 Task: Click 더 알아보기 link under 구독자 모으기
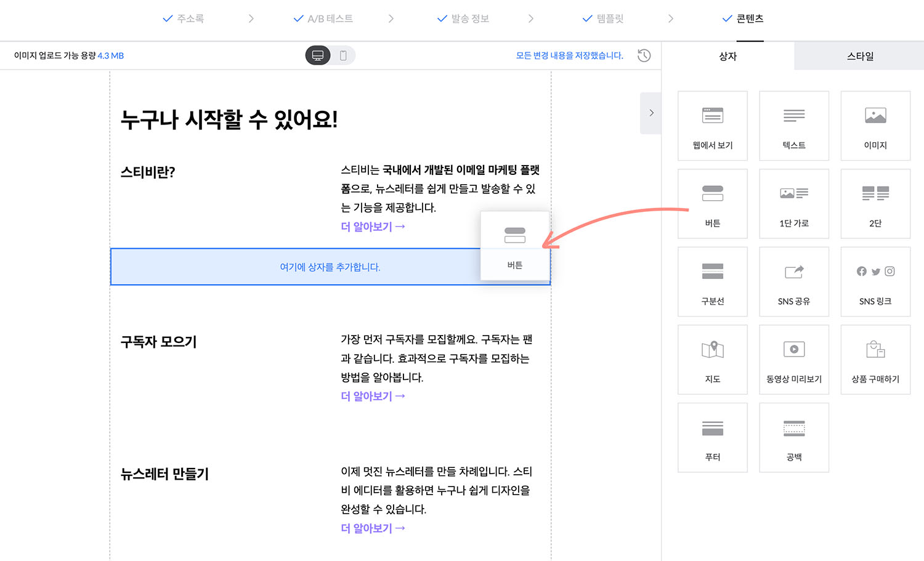pos(373,396)
